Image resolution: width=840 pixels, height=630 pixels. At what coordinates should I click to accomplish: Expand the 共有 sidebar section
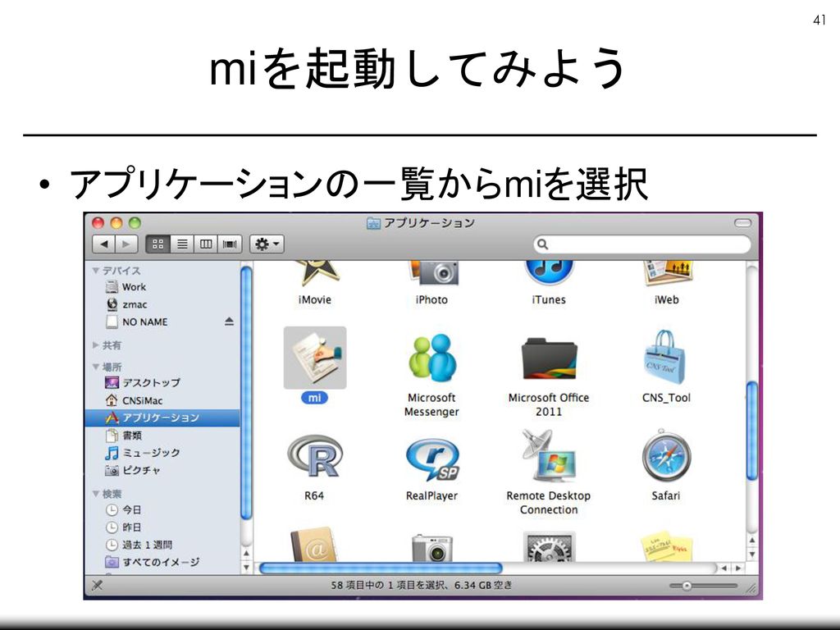(96, 345)
